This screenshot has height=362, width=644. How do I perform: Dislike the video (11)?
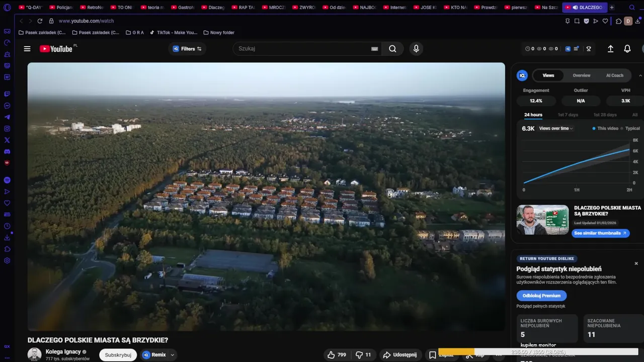pos(363,354)
